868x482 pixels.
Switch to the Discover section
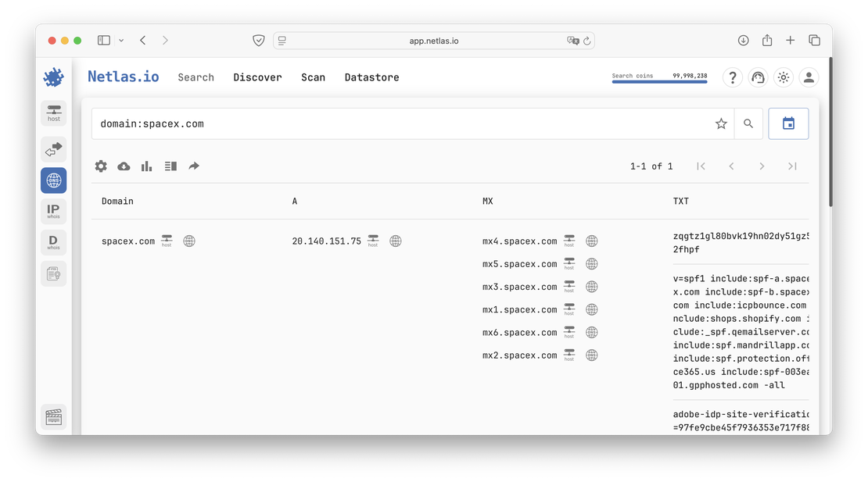pos(257,77)
